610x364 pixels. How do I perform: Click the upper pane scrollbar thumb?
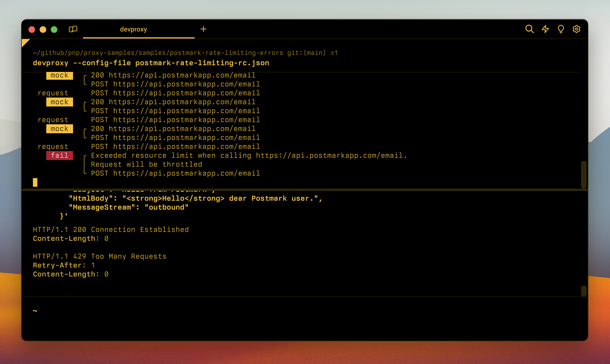point(584,174)
